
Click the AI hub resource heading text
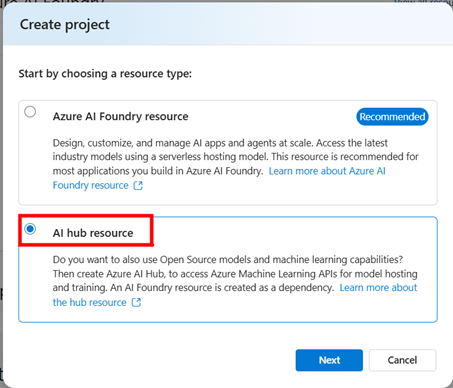pyautogui.click(x=93, y=233)
